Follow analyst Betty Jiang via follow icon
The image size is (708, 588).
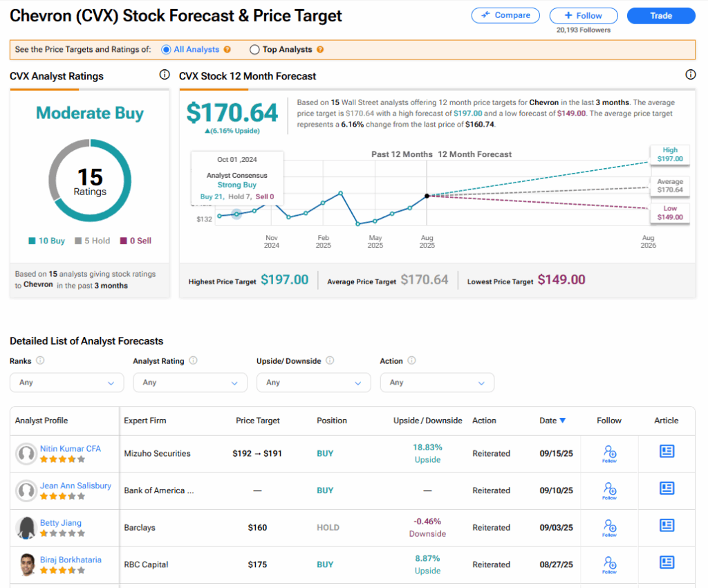[610, 528]
